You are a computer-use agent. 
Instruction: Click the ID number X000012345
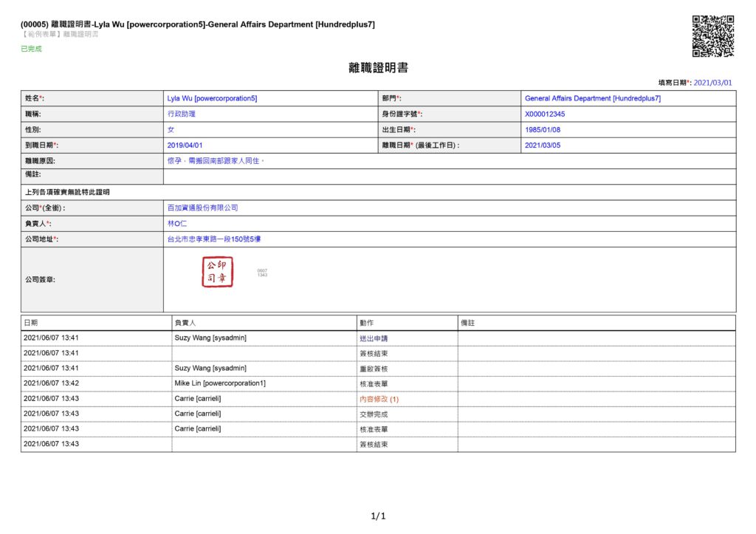544,114
